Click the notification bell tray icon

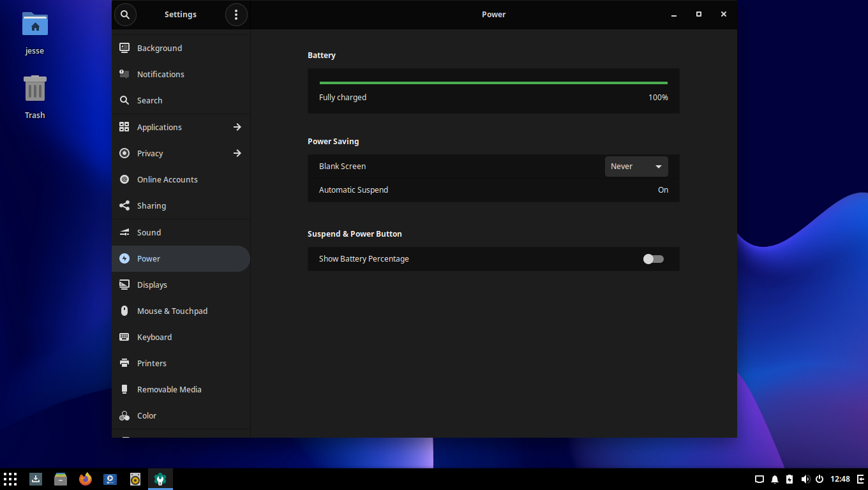tap(775, 479)
